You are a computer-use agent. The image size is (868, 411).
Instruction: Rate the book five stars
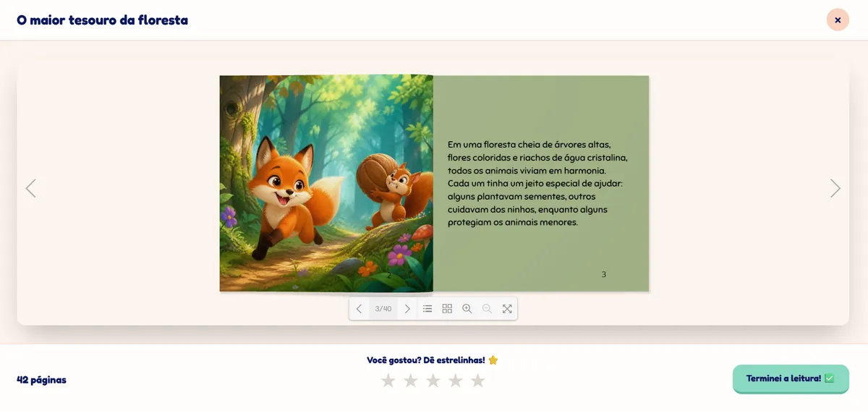coord(478,380)
